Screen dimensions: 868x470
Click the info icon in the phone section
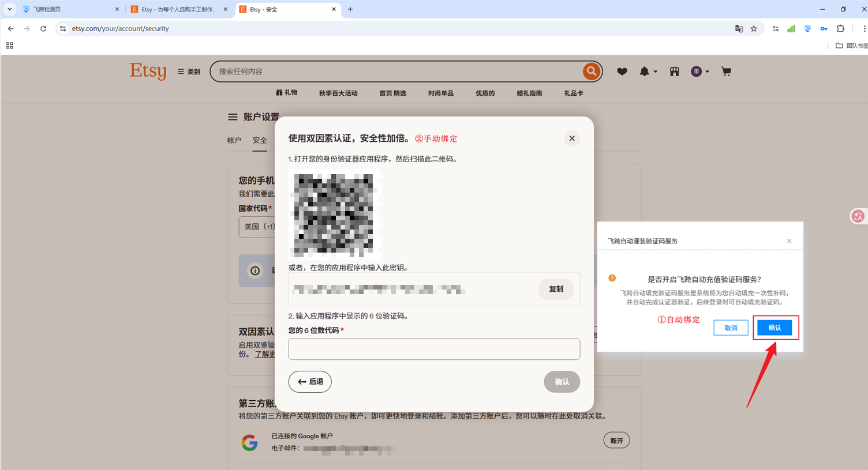point(255,270)
